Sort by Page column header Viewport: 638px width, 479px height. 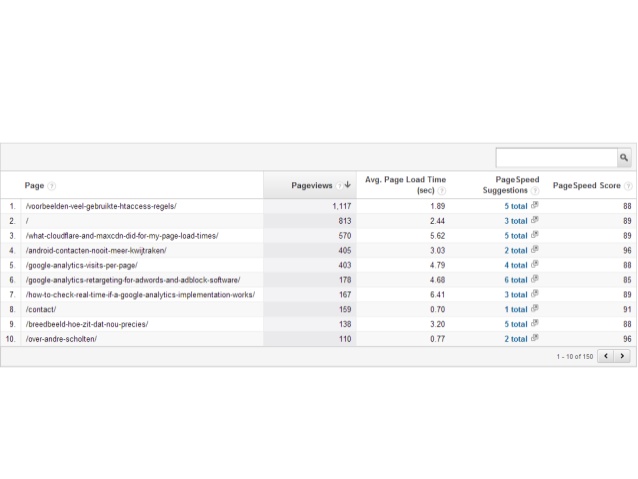point(34,185)
